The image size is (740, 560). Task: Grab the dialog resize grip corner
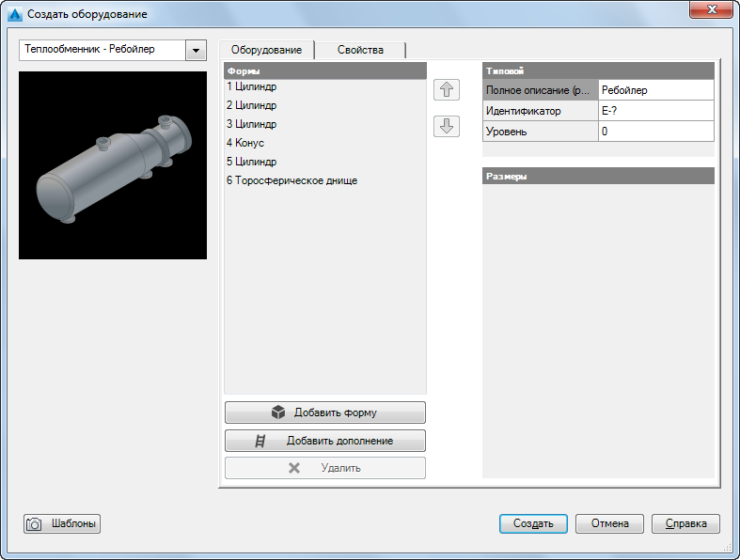(x=727, y=547)
